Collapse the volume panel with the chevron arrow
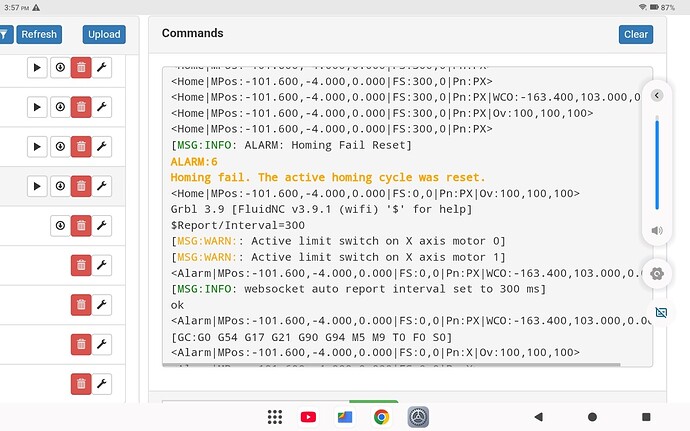690x431 pixels. pos(657,96)
